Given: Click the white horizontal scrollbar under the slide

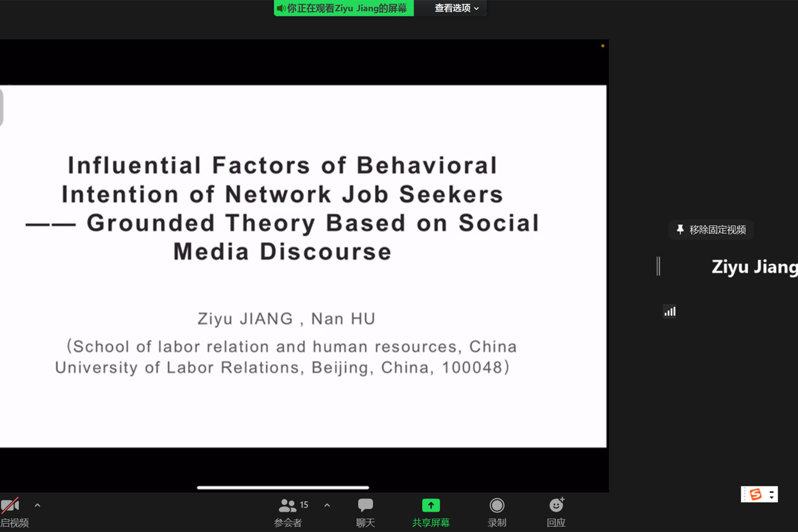Looking at the screenshot, I should click(x=283, y=487).
